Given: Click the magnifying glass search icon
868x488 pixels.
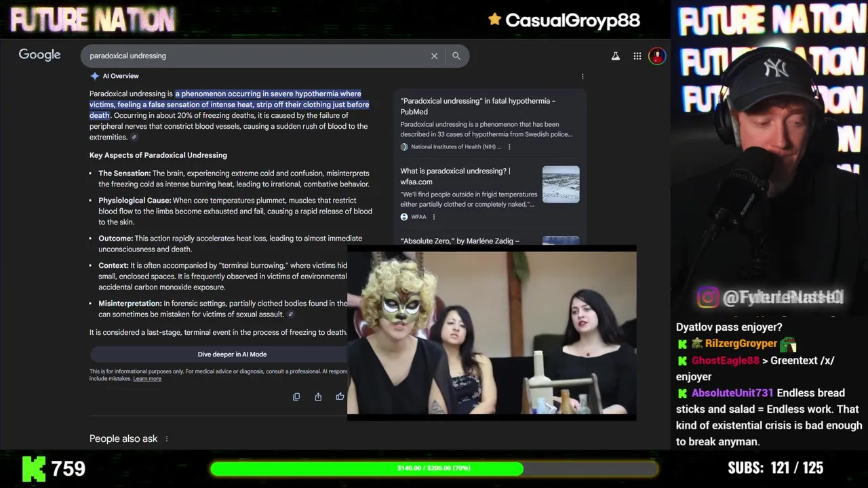Looking at the screenshot, I should click(456, 56).
